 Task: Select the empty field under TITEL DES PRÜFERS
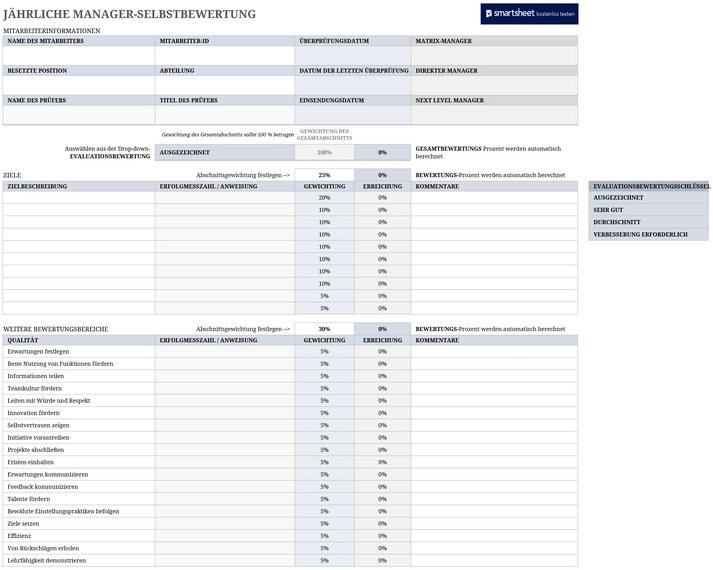pos(225,115)
